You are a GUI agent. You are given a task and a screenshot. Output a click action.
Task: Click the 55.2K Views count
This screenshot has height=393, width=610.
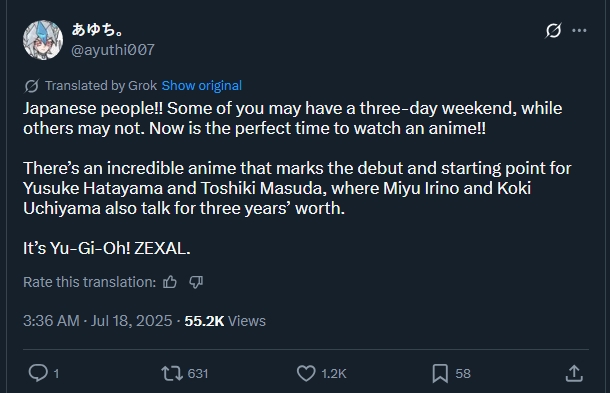[225, 321]
